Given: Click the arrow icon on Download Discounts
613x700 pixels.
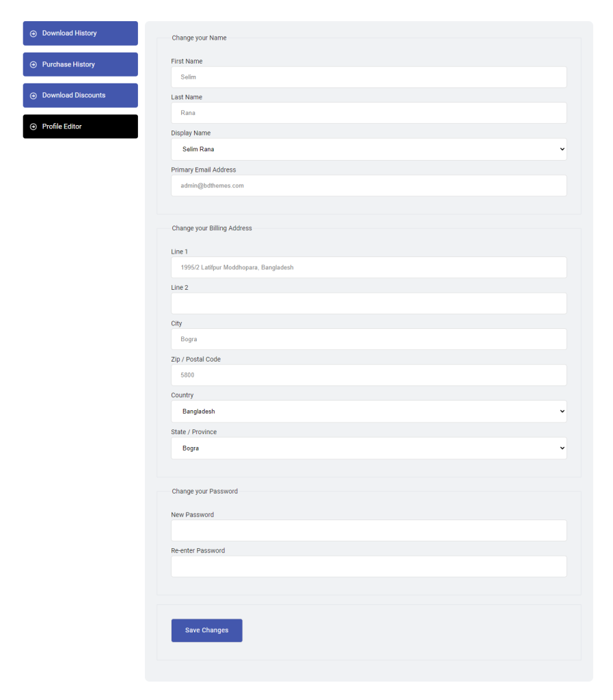Looking at the screenshot, I should [x=32, y=95].
